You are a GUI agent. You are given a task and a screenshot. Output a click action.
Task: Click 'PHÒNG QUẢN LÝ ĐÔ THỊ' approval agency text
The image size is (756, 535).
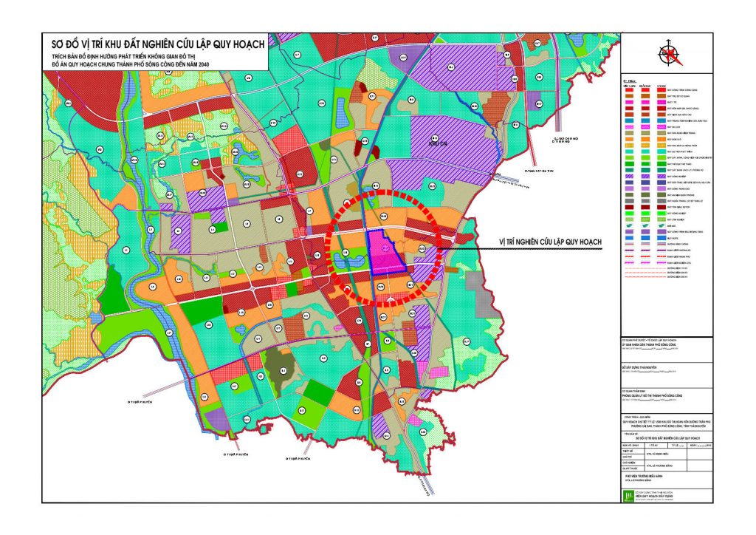[653, 395]
